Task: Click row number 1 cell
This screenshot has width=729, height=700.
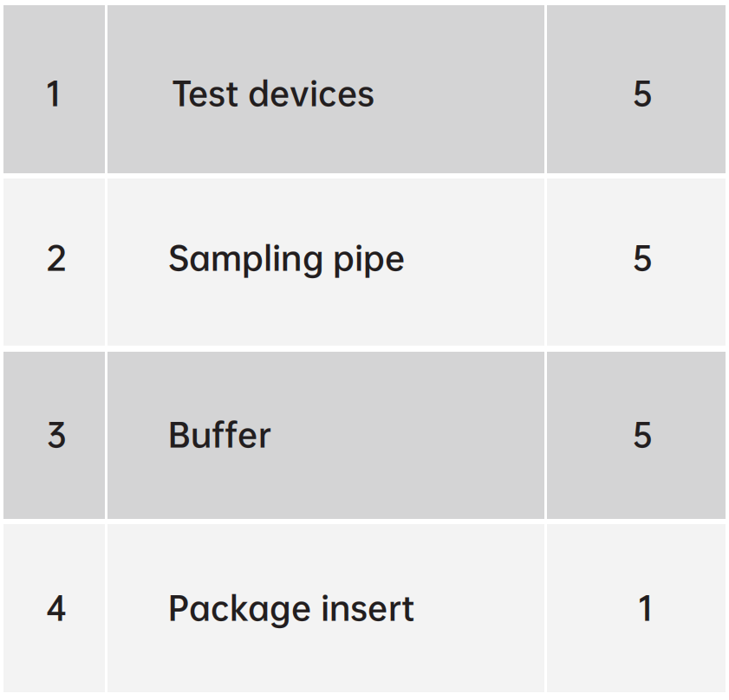Action: 54,94
